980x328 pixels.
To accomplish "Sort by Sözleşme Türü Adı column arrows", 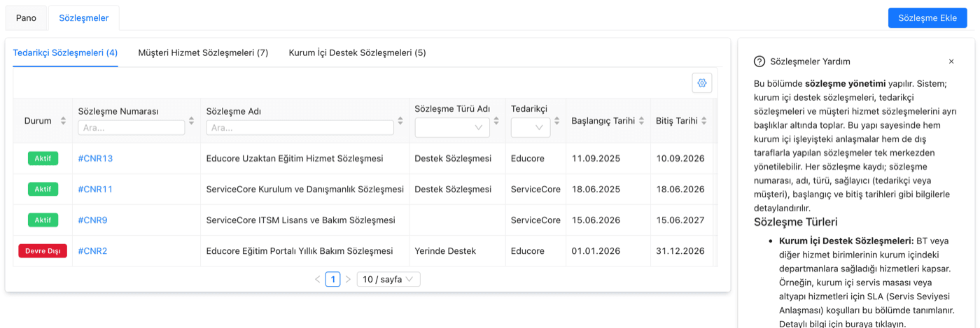I will pyautogui.click(x=496, y=121).
